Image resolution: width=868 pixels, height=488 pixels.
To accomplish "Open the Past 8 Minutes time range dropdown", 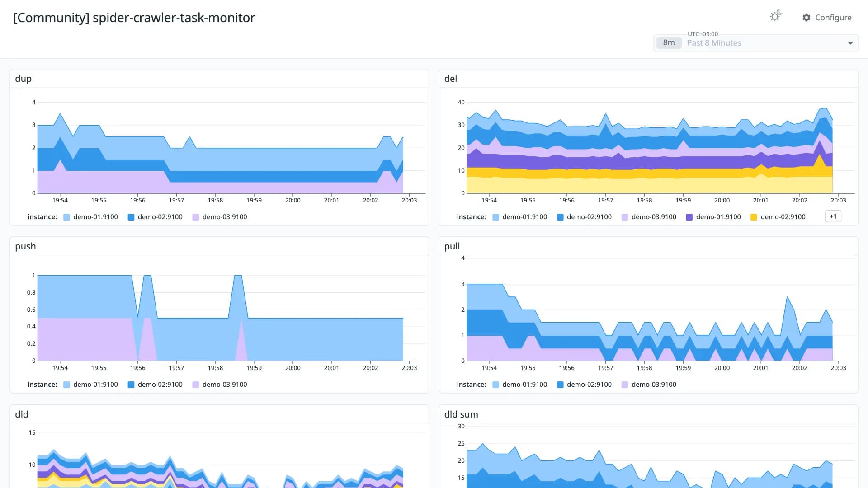I will [x=755, y=43].
